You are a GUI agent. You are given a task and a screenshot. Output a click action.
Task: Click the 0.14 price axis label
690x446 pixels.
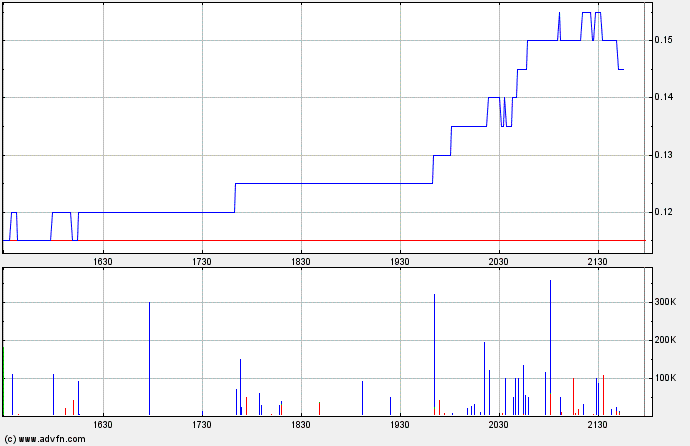pos(663,97)
